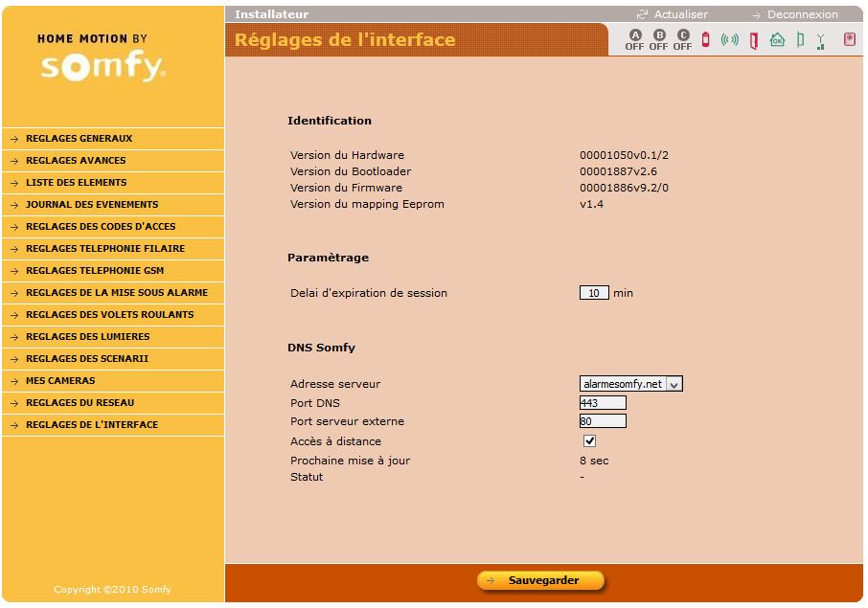Click the zone C OFF status icon
The height and width of the screenshot is (608, 868).
tap(682, 39)
